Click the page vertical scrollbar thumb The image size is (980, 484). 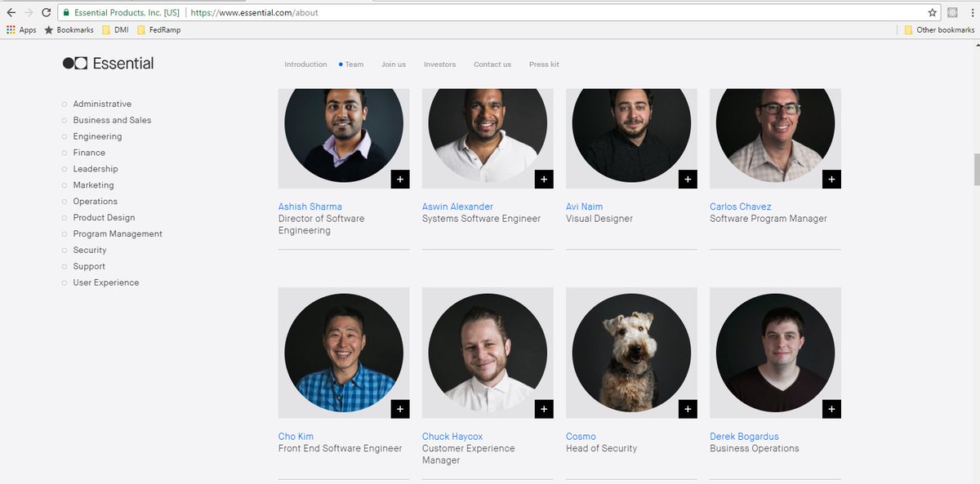point(976,168)
